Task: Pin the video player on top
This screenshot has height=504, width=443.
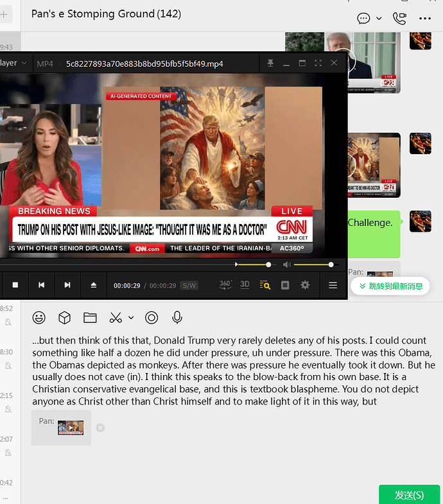Action: [270, 63]
